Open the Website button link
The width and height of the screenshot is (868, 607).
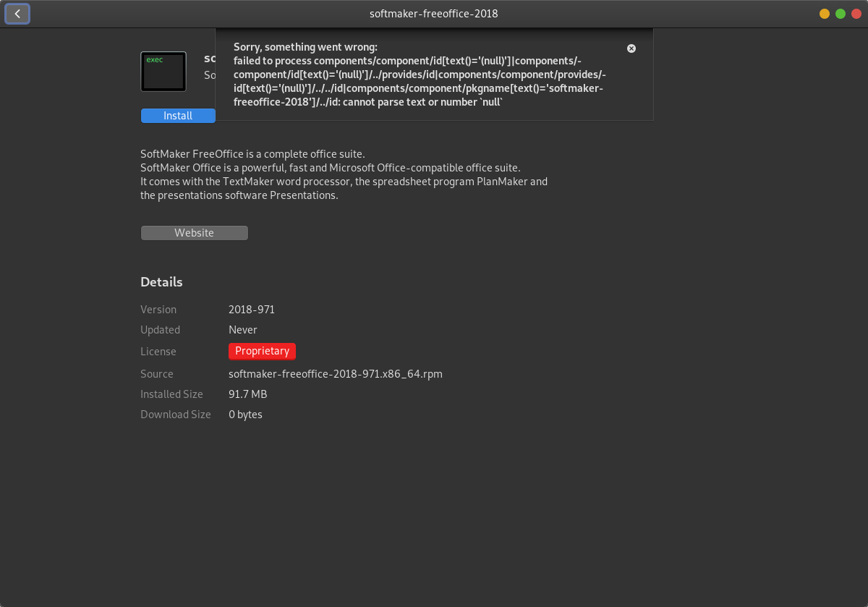coord(194,233)
